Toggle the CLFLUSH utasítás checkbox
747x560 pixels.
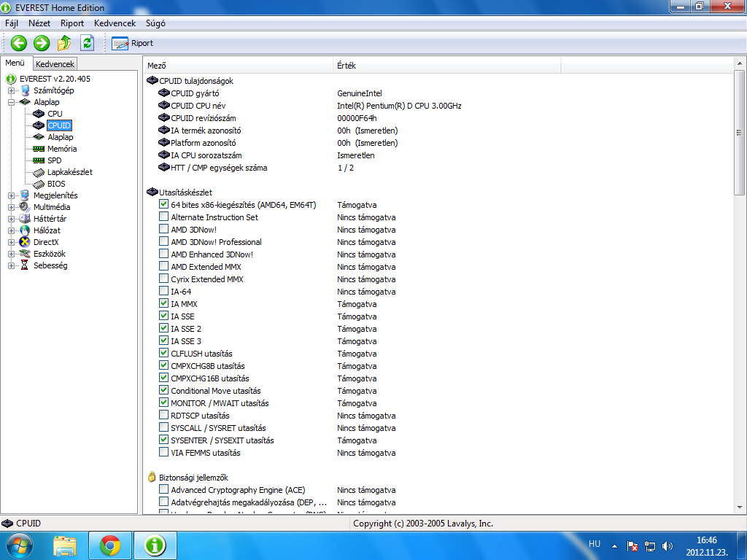[163, 353]
